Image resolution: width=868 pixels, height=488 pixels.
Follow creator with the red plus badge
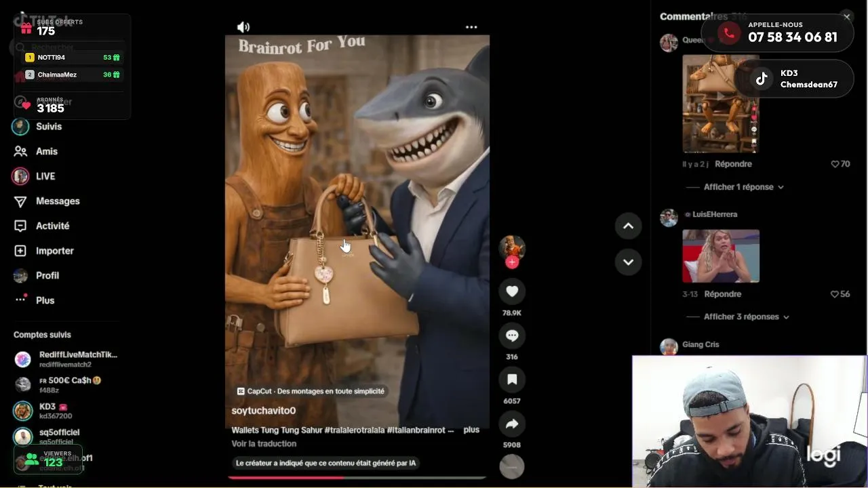pos(512,262)
